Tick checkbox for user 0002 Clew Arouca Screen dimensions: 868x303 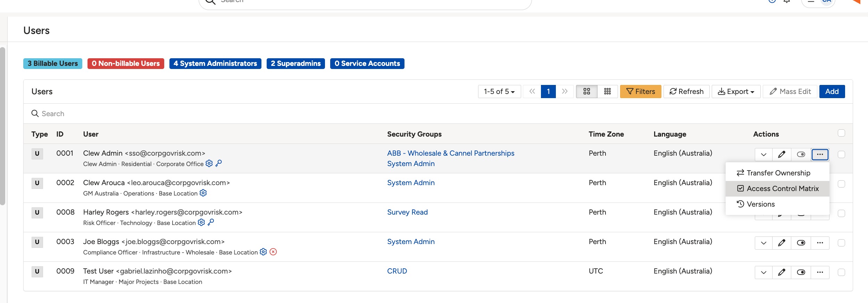[841, 184]
